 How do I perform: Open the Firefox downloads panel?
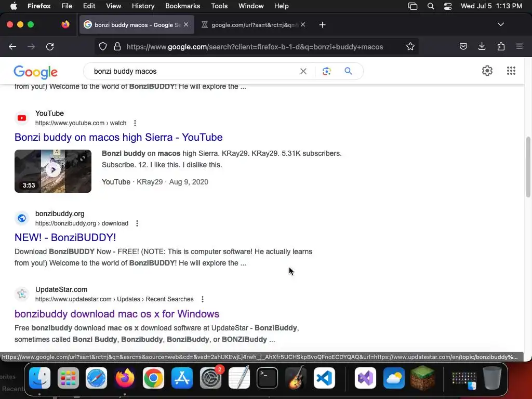pyautogui.click(x=482, y=46)
